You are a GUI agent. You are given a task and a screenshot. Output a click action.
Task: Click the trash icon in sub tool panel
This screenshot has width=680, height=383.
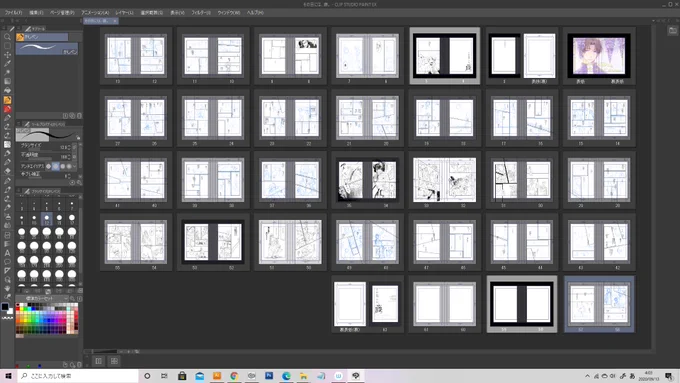point(79,116)
